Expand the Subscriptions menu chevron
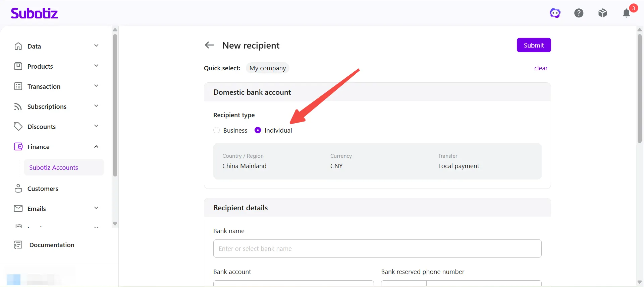This screenshot has width=644, height=287. click(x=96, y=106)
